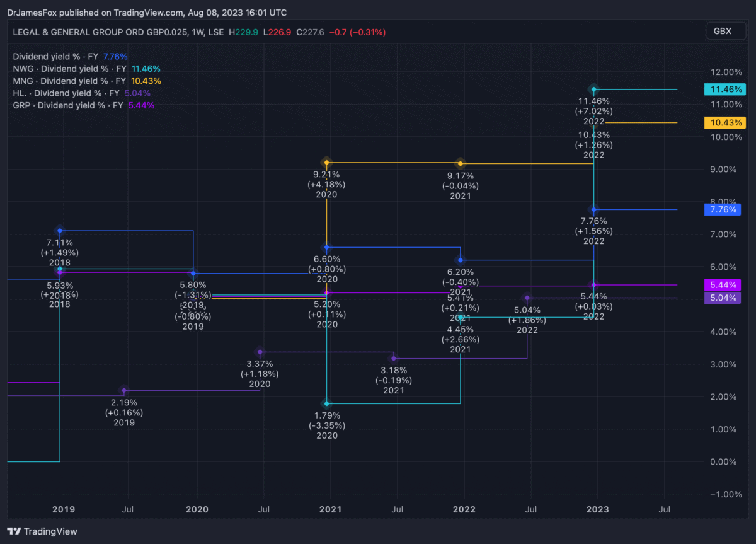Click the yellow 9.21% 2020 data marker

[x=326, y=163]
